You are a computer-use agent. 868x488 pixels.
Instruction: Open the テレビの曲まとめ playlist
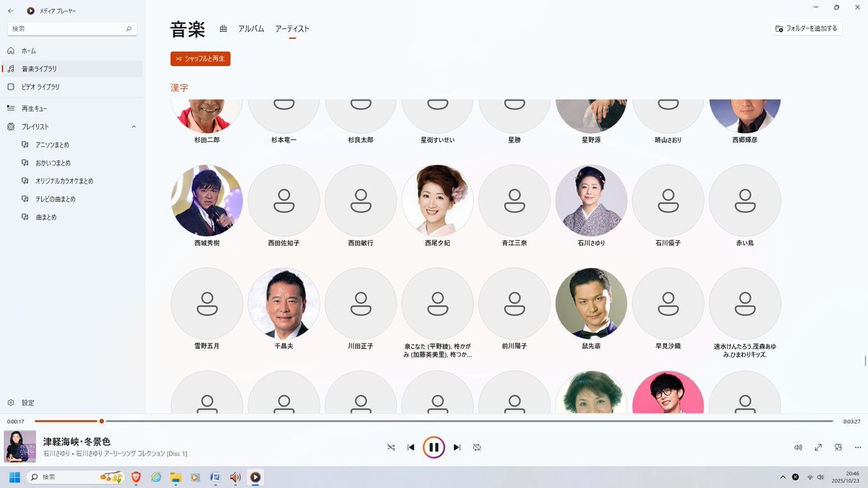click(72, 199)
